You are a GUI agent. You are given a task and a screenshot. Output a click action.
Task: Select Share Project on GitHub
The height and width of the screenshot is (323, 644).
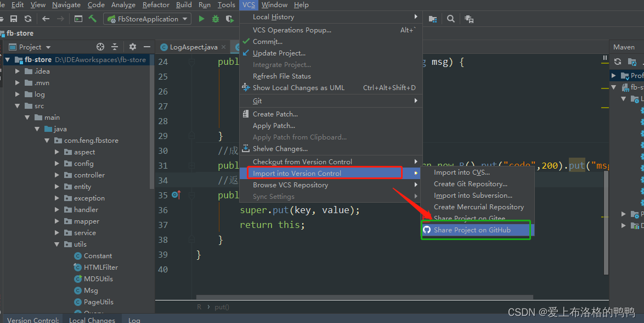pos(478,230)
